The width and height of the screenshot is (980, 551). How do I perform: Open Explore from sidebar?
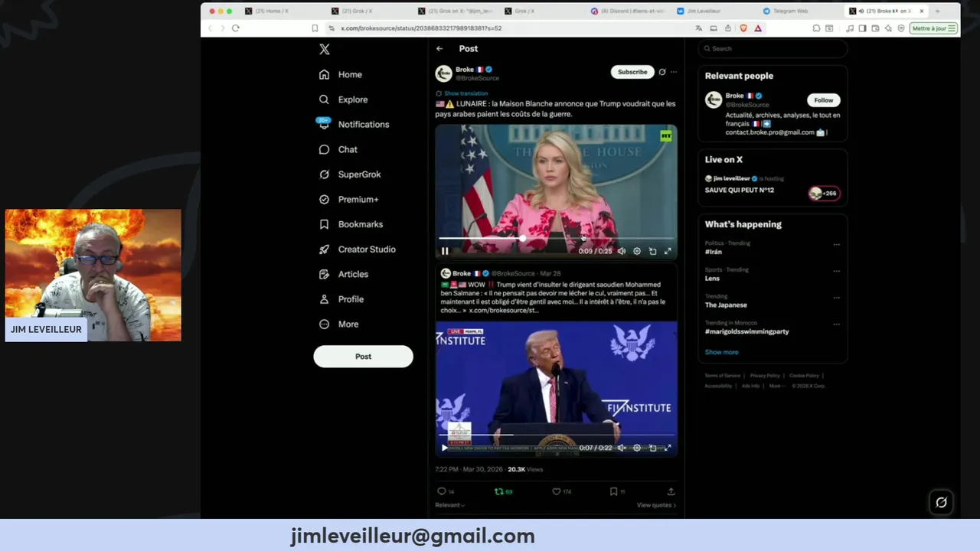343,99
